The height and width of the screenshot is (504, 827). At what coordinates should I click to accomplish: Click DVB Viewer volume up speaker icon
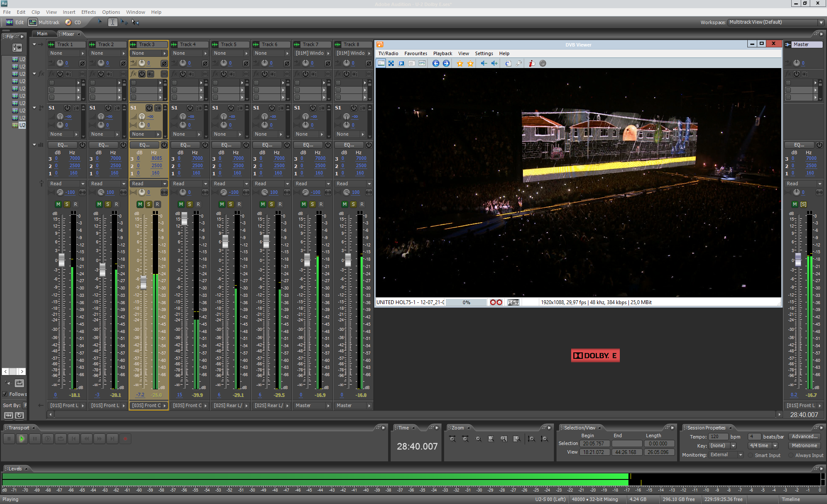tap(494, 63)
